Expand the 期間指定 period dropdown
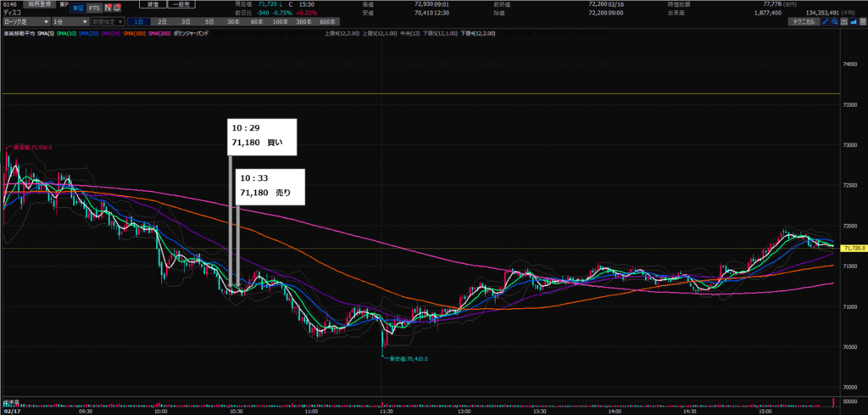868x415 pixels. click(x=108, y=20)
